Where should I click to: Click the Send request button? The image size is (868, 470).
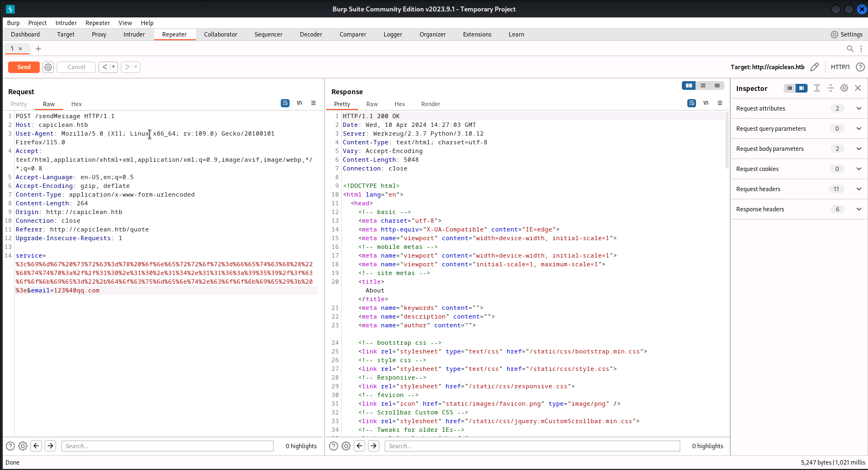24,67
